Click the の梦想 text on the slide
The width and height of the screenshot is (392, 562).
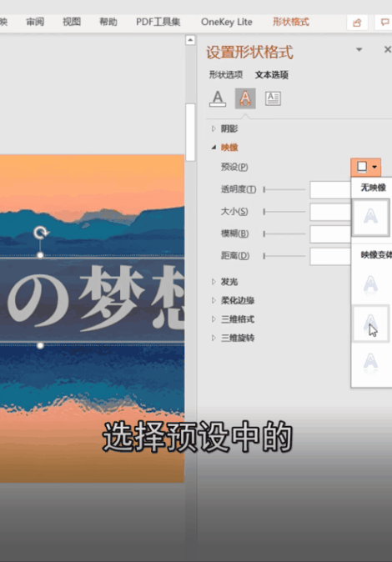(x=96, y=299)
